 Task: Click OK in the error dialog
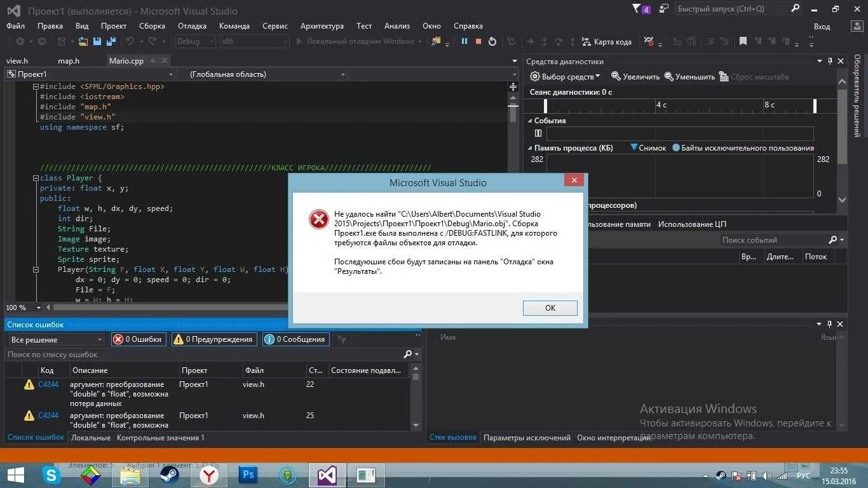[550, 308]
